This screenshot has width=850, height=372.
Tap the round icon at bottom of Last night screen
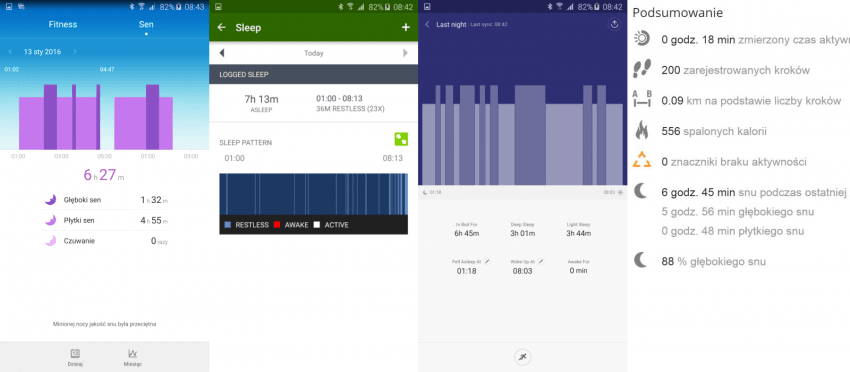pos(523,357)
